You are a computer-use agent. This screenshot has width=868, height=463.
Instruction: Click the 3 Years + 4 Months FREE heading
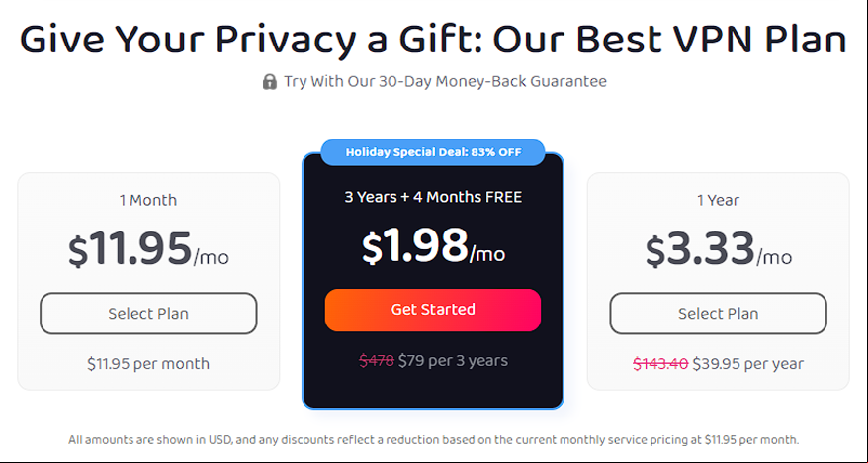tap(433, 197)
